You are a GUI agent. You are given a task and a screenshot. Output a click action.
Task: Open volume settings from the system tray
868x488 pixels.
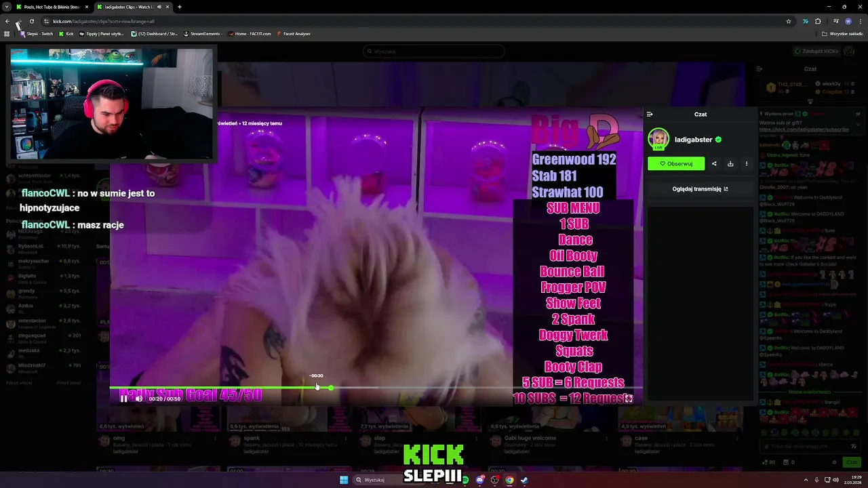tap(835, 480)
